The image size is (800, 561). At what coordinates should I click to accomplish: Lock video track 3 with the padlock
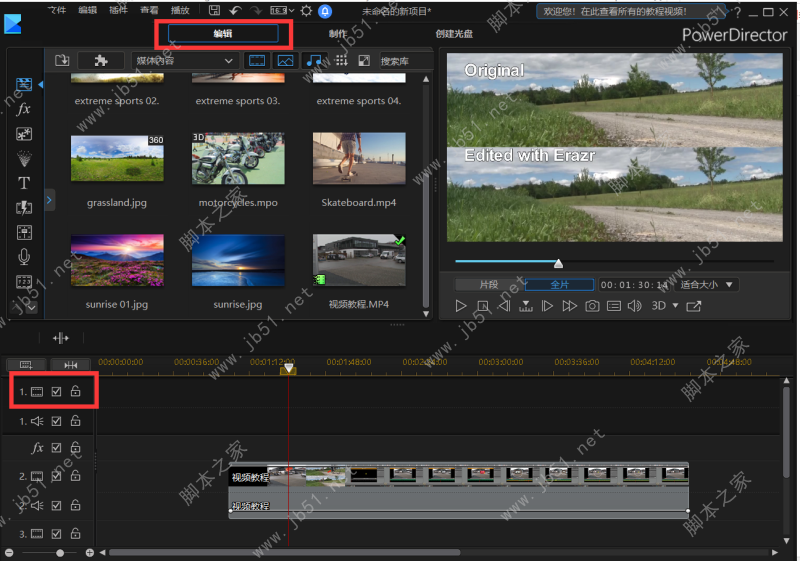pos(76,533)
